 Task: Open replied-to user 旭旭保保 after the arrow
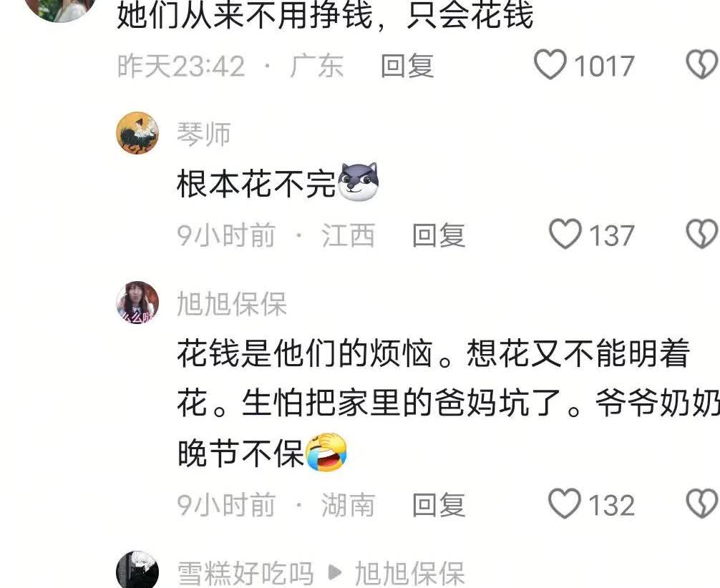click(409, 573)
